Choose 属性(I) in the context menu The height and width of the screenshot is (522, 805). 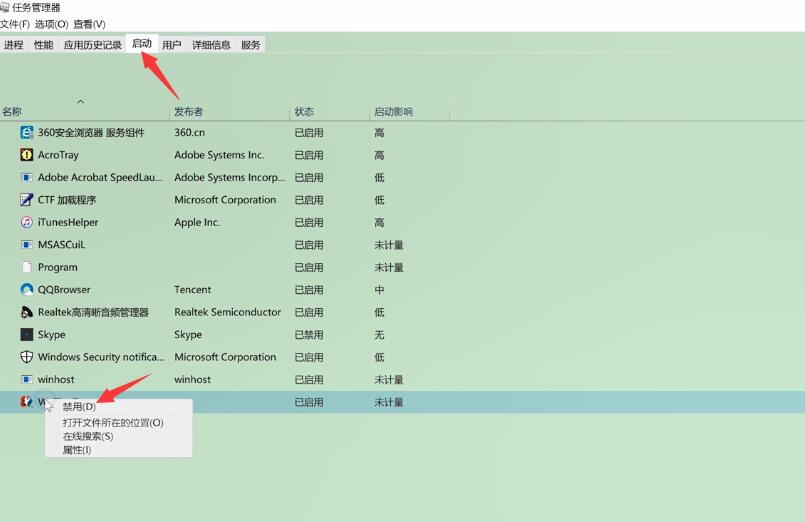coord(77,450)
